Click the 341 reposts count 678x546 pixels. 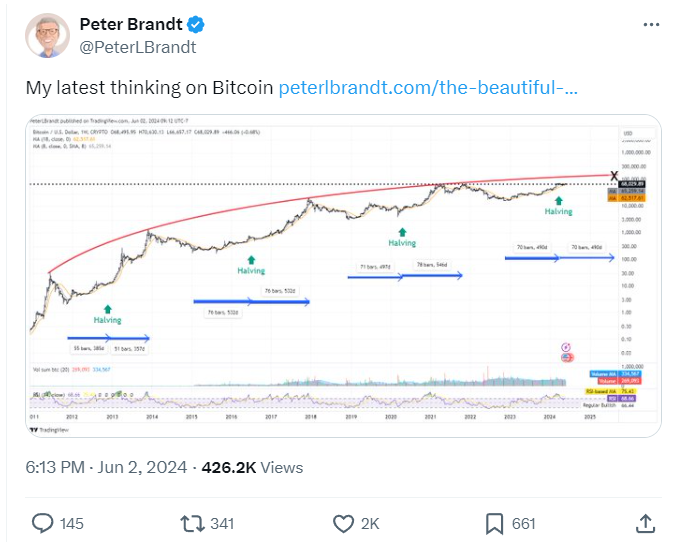[222, 524]
